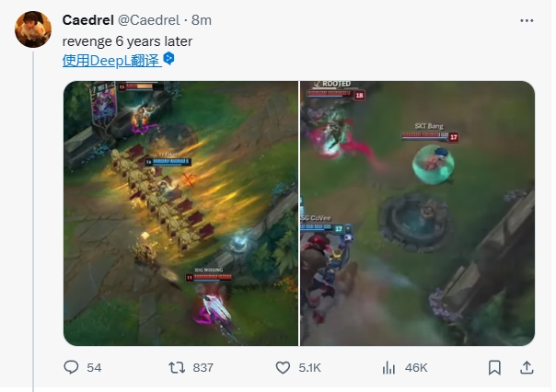Viewport: 556px width, 392px height.
Task: Click the DeepL logo icon
Action: [x=168, y=59]
